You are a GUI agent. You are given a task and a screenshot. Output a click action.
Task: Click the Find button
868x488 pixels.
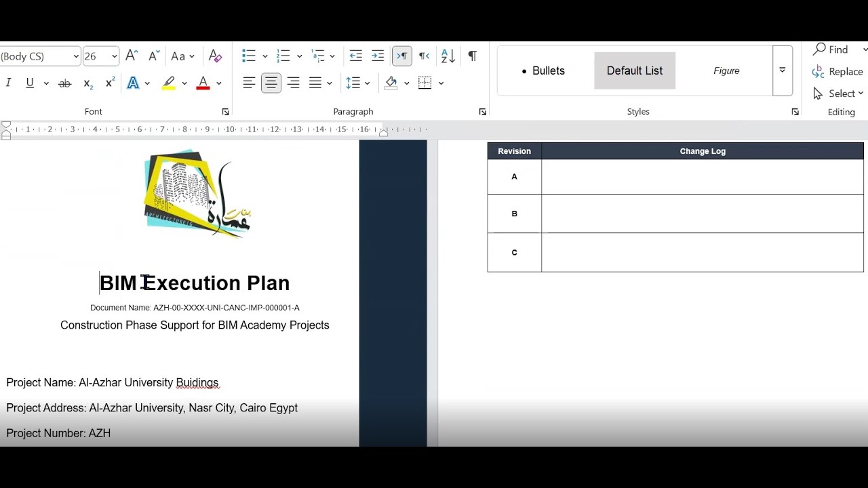click(831, 49)
